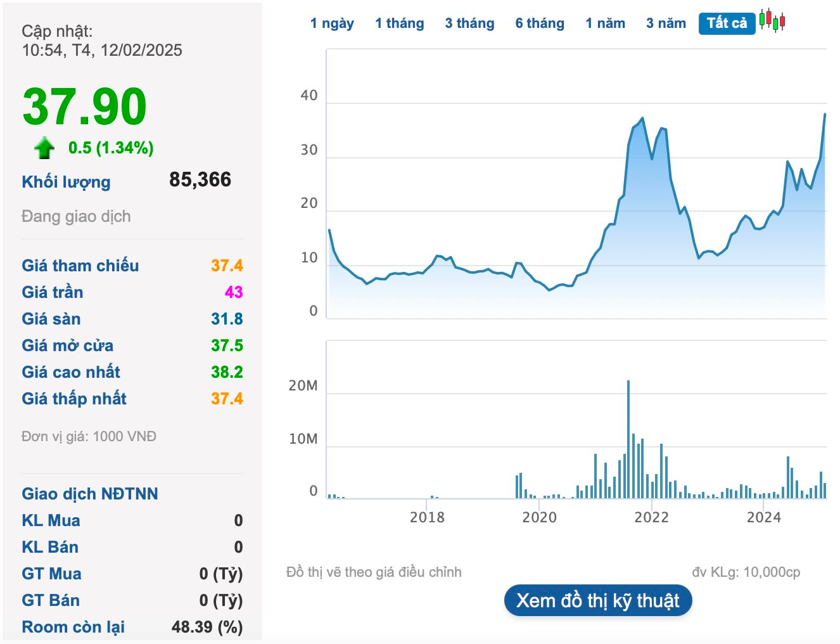Image resolution: width=840 pixels, height=644 pixels.
Task: Click the 'GT Bán' label
Action: [51, 600]
